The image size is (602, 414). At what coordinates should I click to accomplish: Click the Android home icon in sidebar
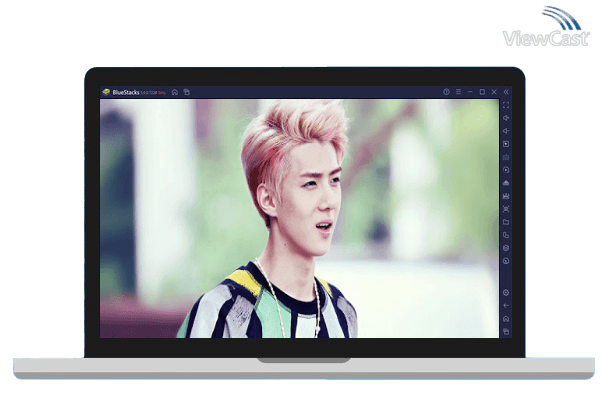click(x=506, y=319)
